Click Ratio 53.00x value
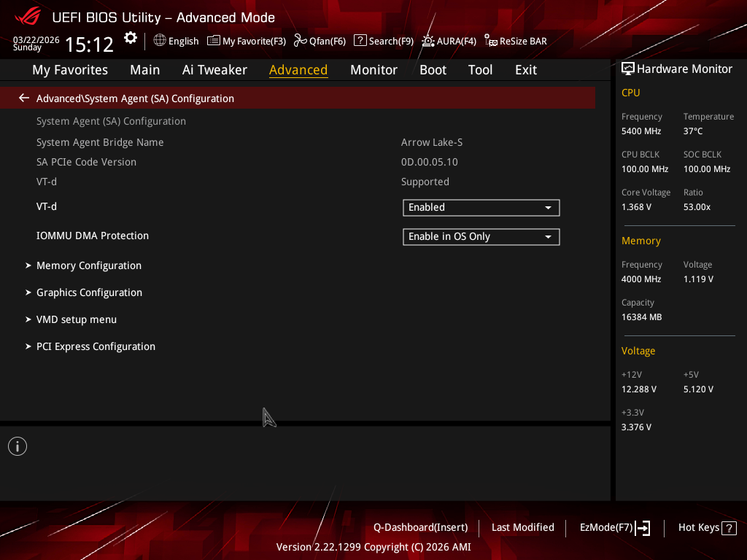The image size is (747, 560). (697, 207)
